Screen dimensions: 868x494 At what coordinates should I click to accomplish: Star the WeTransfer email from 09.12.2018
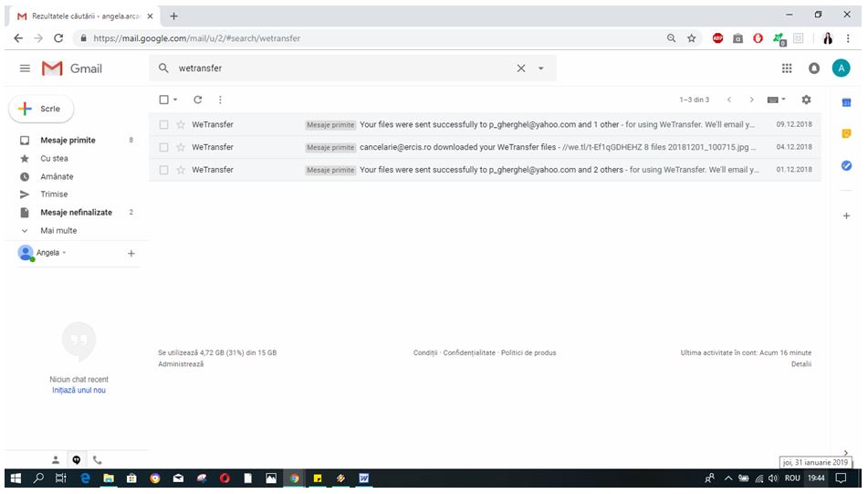tap(181, 124)
